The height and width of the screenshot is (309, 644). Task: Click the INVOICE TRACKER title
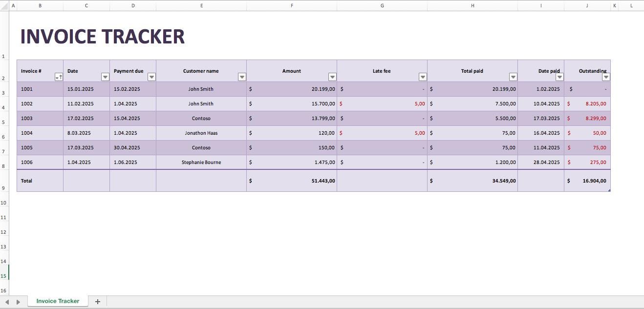[x=103, y=37]
